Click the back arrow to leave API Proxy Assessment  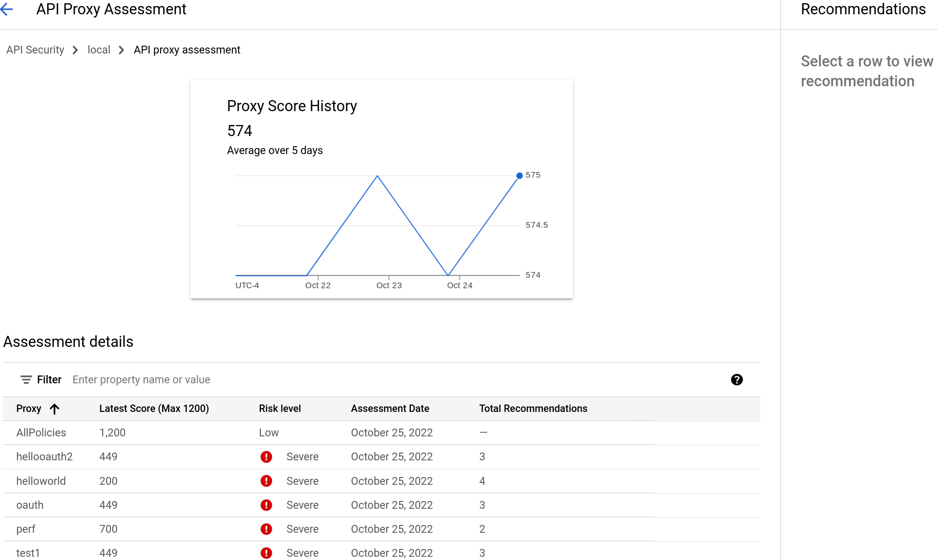(x=7, y=9)
